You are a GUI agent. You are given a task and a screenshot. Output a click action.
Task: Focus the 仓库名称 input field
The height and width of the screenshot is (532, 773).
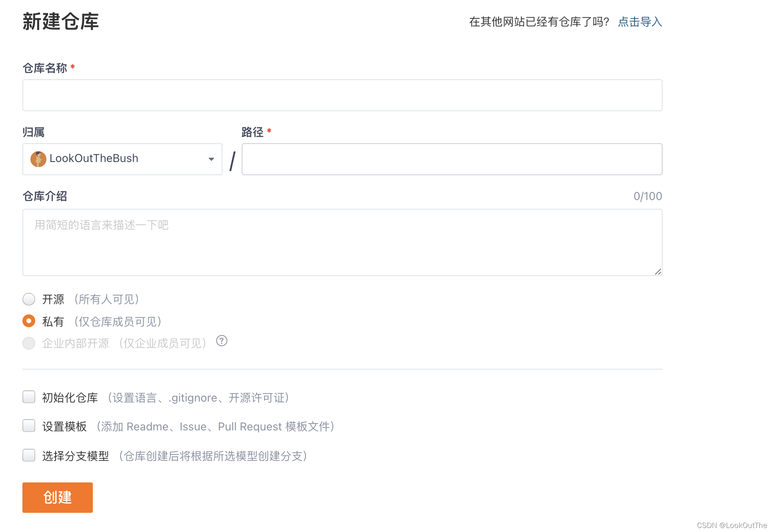pyautogui.click(x=342, y=95)
